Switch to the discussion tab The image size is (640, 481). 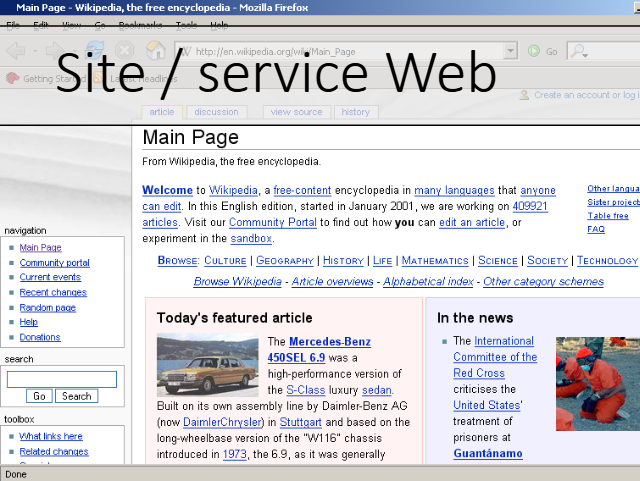tap(216, 112)
